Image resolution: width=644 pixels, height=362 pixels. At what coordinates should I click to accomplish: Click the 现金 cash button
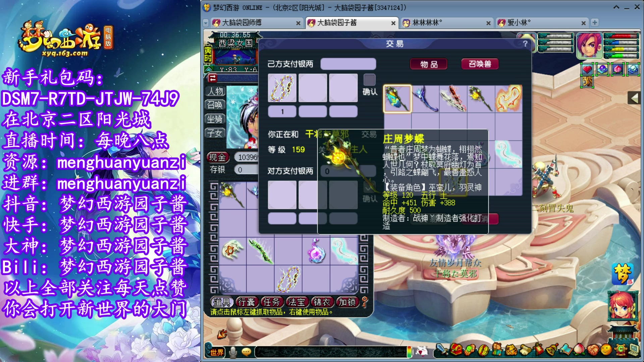tap(218, 157)
